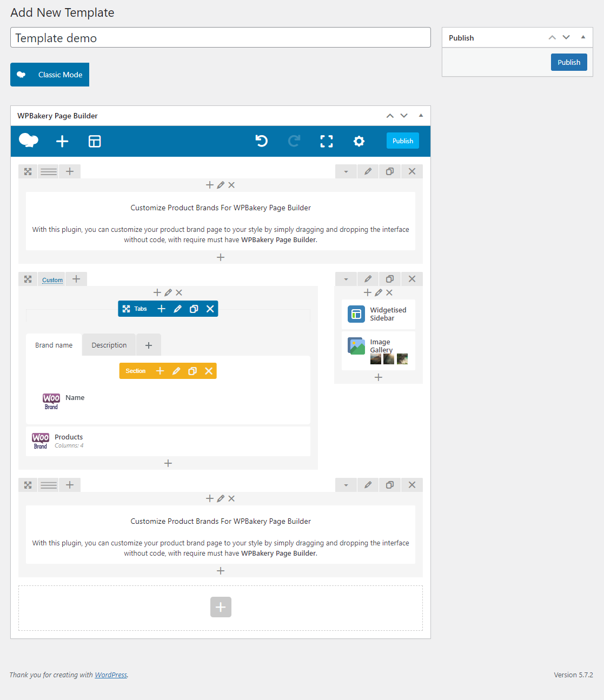Screen dimensions: 604x700
Task: Click the WPBakery cloud logo in toolbar
Action: tap(29, 141)
